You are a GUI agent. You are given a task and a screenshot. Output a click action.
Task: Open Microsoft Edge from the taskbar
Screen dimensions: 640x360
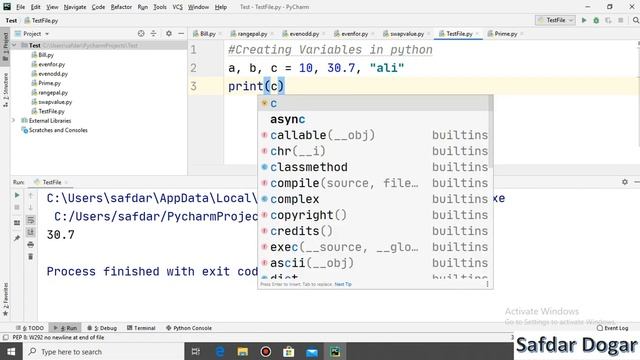(x=220, y=351)
